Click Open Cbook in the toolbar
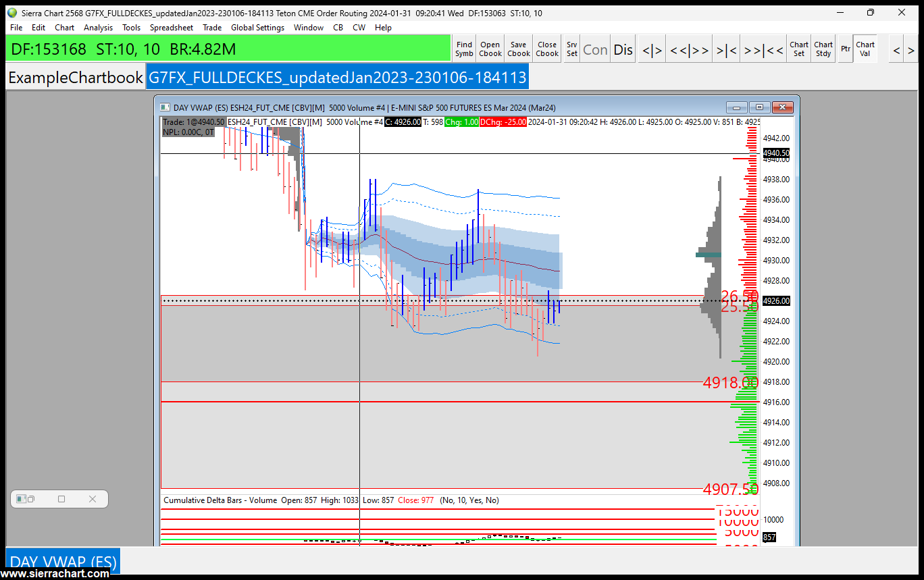 (490, 49)
